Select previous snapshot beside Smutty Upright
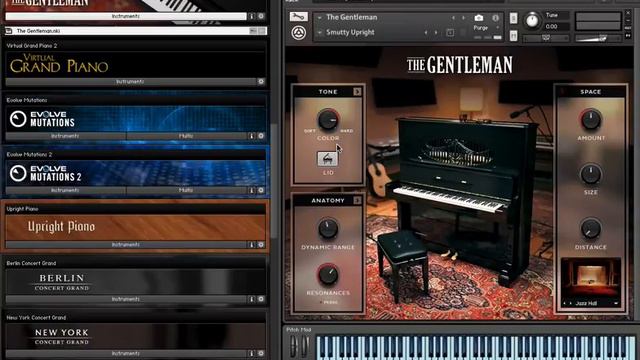 pyautogui.click(x=426, y=33)
